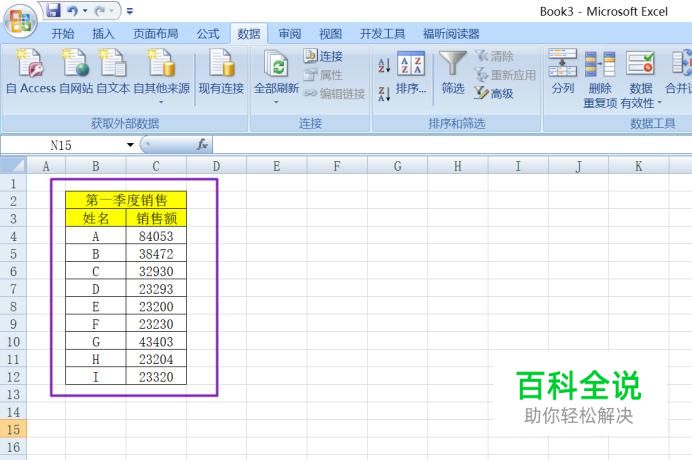Click the 全部刷新 refresh all icon

[x=276, y=64]
